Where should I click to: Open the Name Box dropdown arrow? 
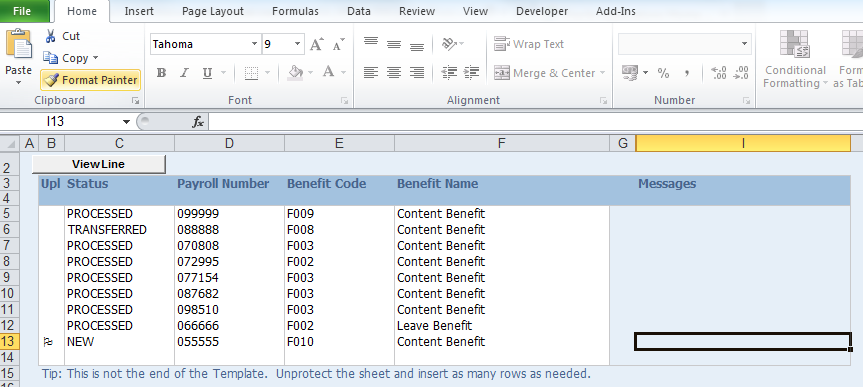tap(126, 122)
